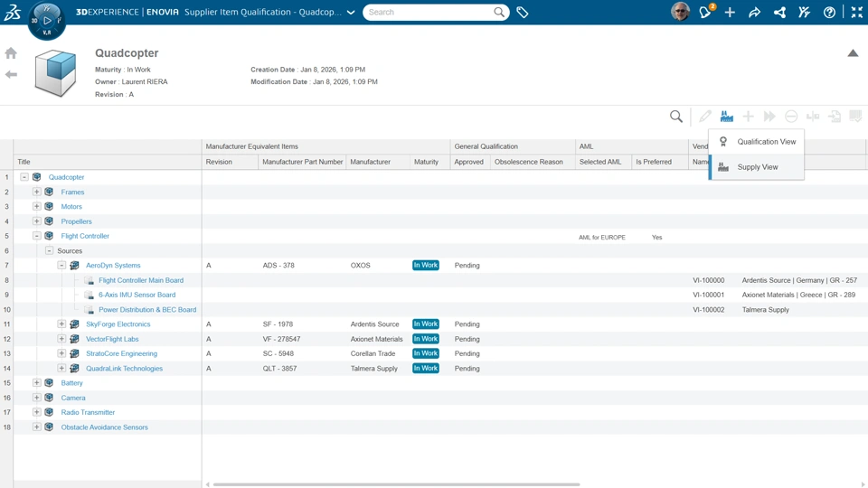Image resolution: width=868 pixels, height=488 pixels.
Task: Expand the Frames node
Action: click(x=36, y=192)
